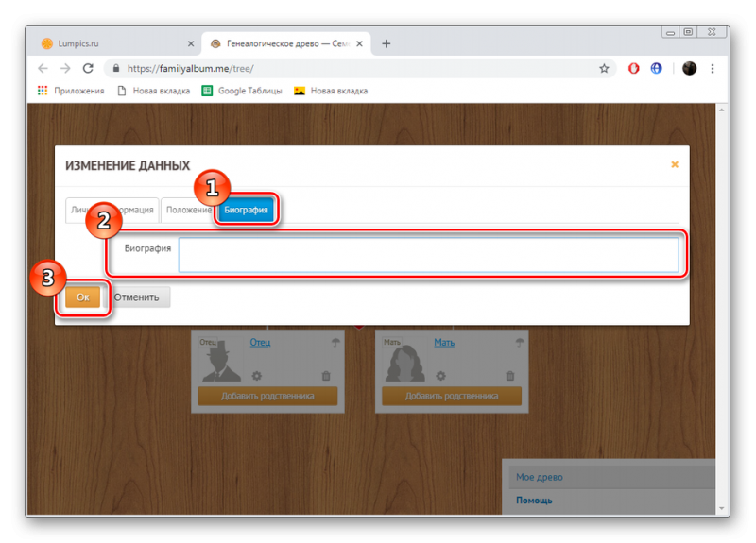The height and width of the screenshot is (543, 756).
Task: Click the page scrollbar down arrow
Action: pyautogui.click(x=721, y=508)
